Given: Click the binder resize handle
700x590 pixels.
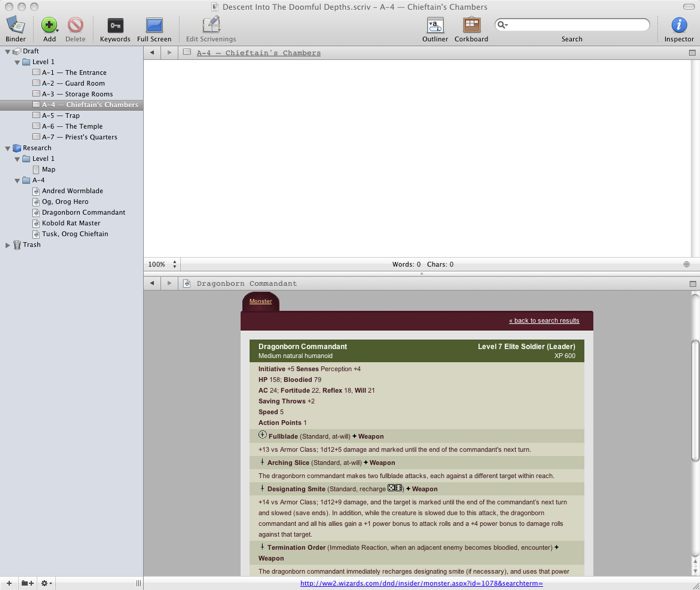Looking at the screenshot, I should coord(138,583).
